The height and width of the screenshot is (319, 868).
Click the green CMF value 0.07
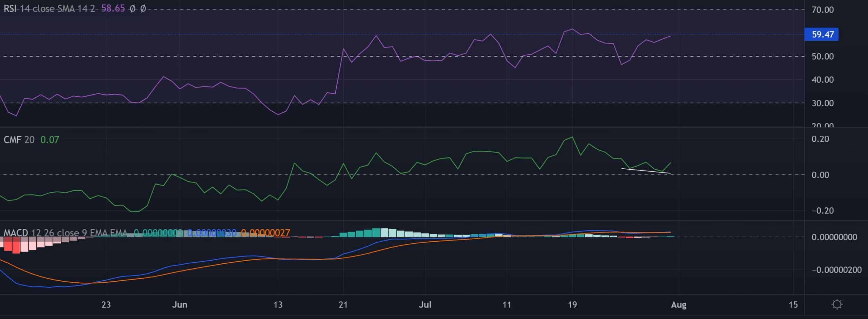pos(50,140)
